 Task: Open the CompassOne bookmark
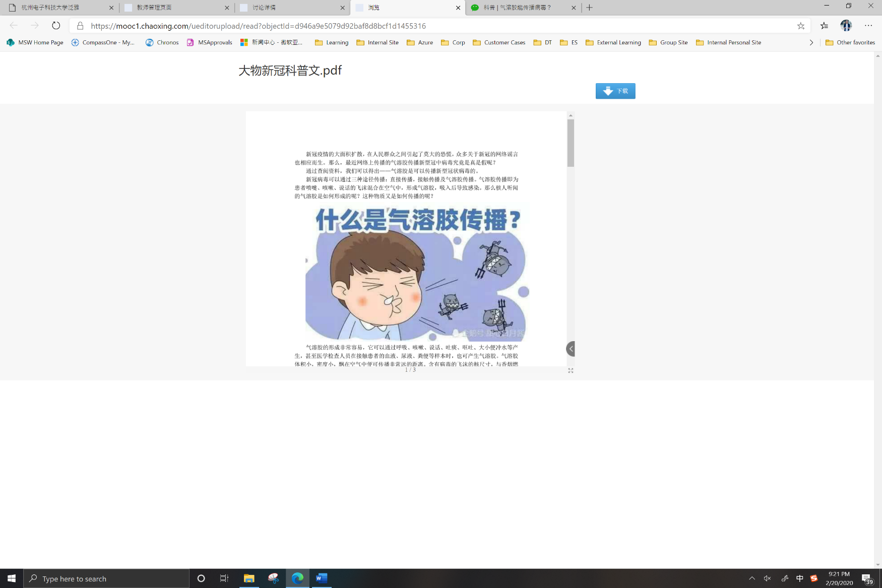click(103, 42)
